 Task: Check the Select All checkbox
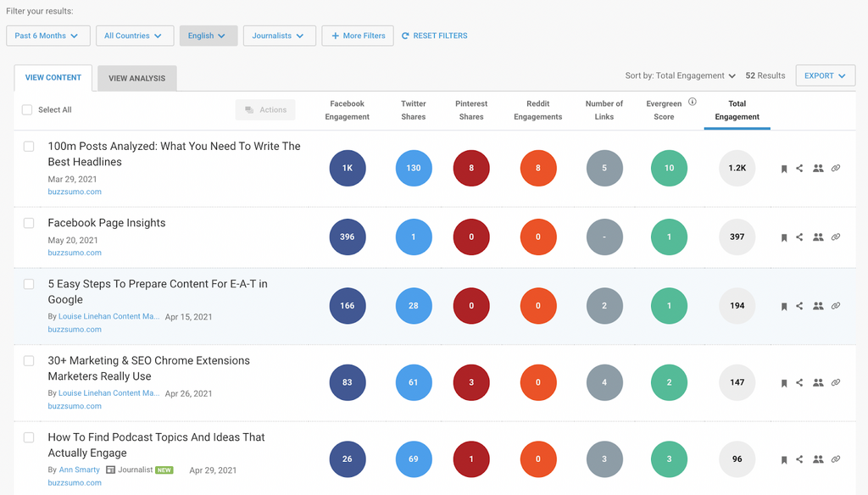click(27, 110)
